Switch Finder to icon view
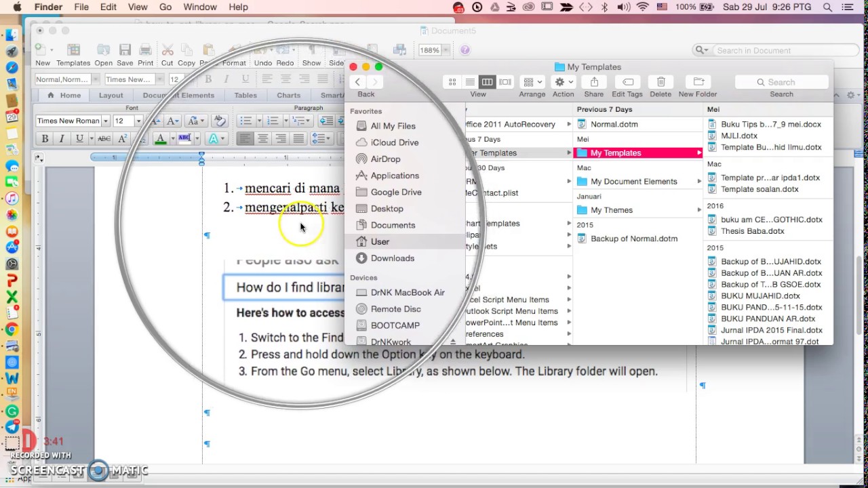The image size is (868, 488). (452, 82)
